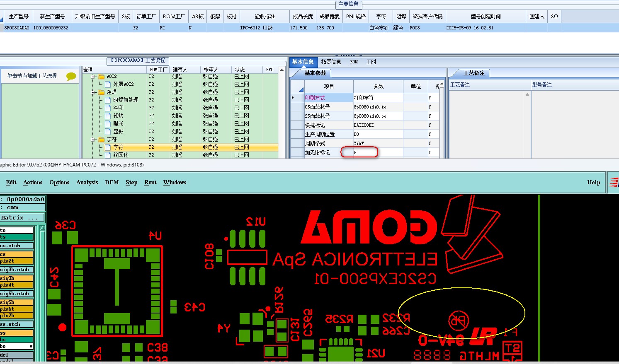This screenshot has height=364, width=619.
Task: Click the AOI2 folder icon
Action: pyautogui.click(x=101, y=77)
